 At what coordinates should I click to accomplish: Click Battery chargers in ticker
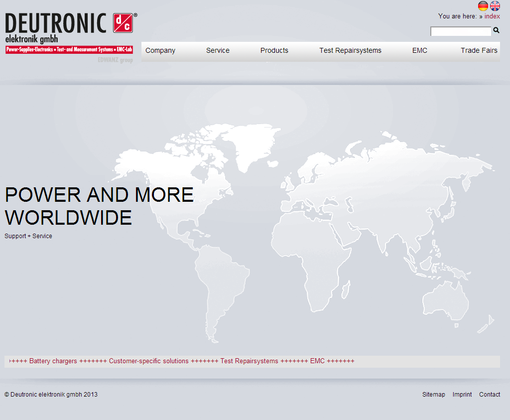(x=53, y=361)
